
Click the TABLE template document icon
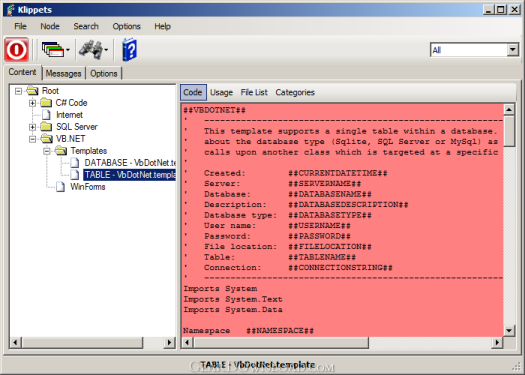point(75,175)
